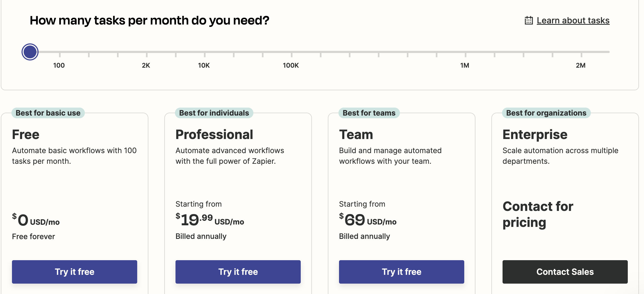Click the Best for organizations badge

[546, 113]
